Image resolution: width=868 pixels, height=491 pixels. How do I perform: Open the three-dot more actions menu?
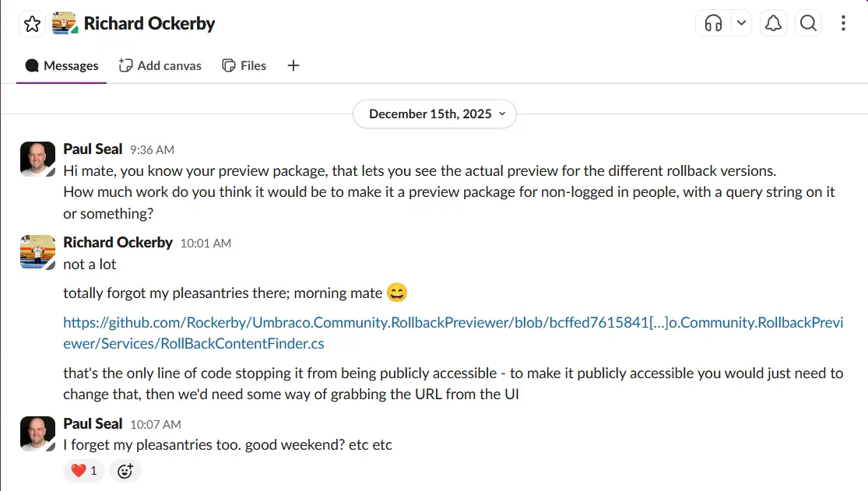click(x=843, y=24)
